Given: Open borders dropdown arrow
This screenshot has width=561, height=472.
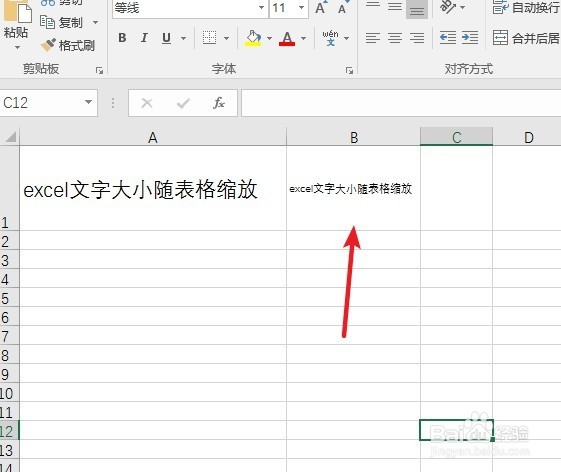Looking at the screenshot, I should click(226, 38).
